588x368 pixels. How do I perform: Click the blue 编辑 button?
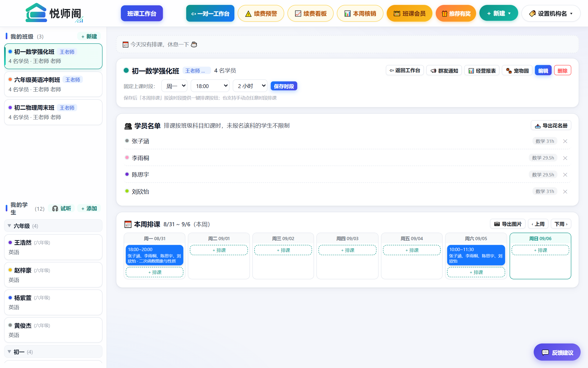click(x=543, y=71)
